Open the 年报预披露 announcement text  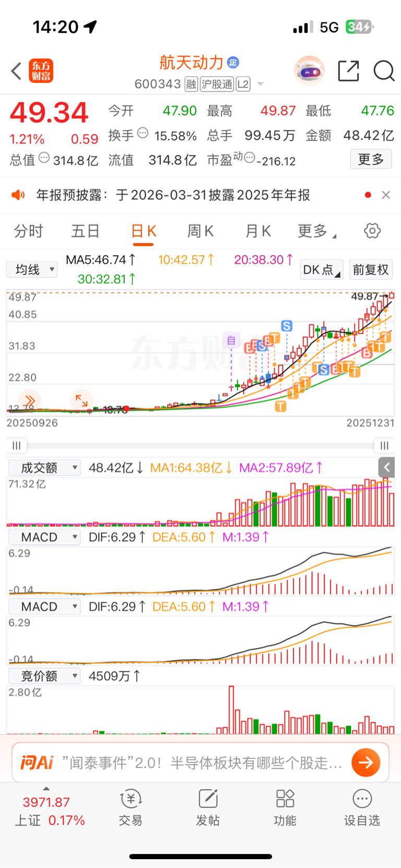click(x=173, y=195)
